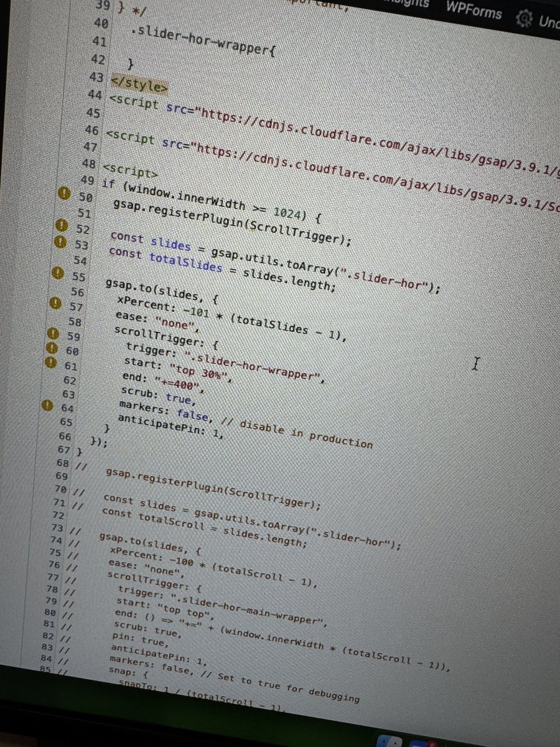
Task: Click the opening <script> tag on line 48
Action: tap(131, 170)
